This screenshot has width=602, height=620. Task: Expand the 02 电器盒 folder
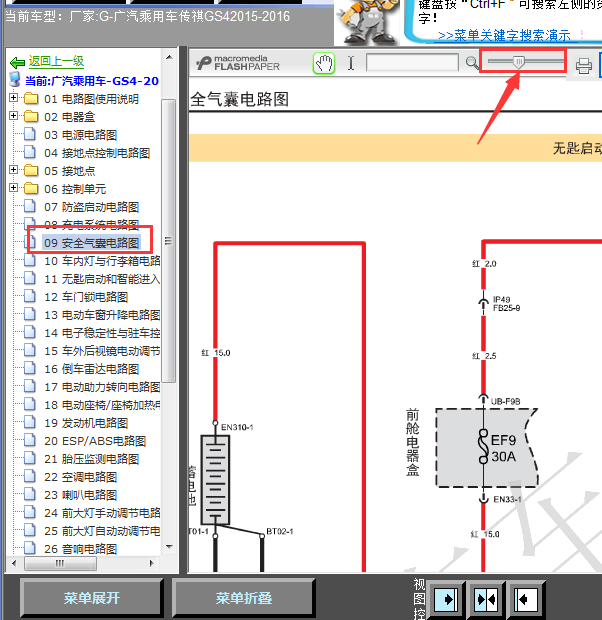13,116
